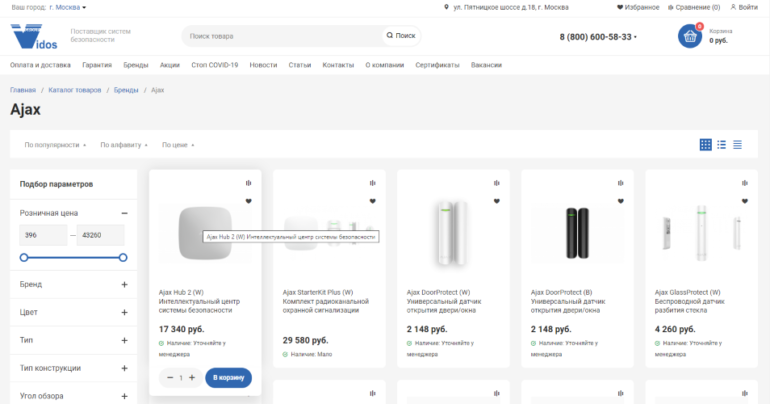770x404 pixels.
Task: Open Ajax DoorProtect (B) product image
Action: [x=577, y=233]
